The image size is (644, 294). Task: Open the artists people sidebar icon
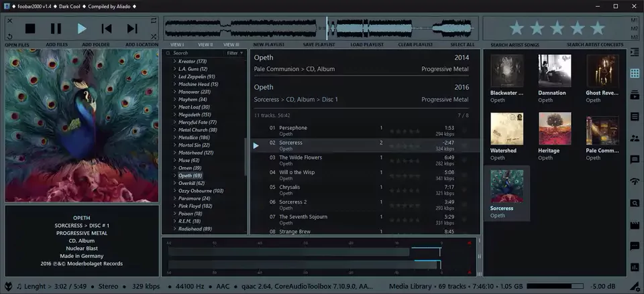[635, 138]
